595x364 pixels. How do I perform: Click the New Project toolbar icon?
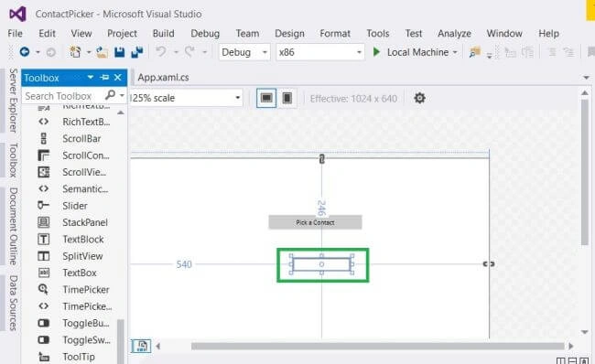pyautogui.click(x=75, y=52)
